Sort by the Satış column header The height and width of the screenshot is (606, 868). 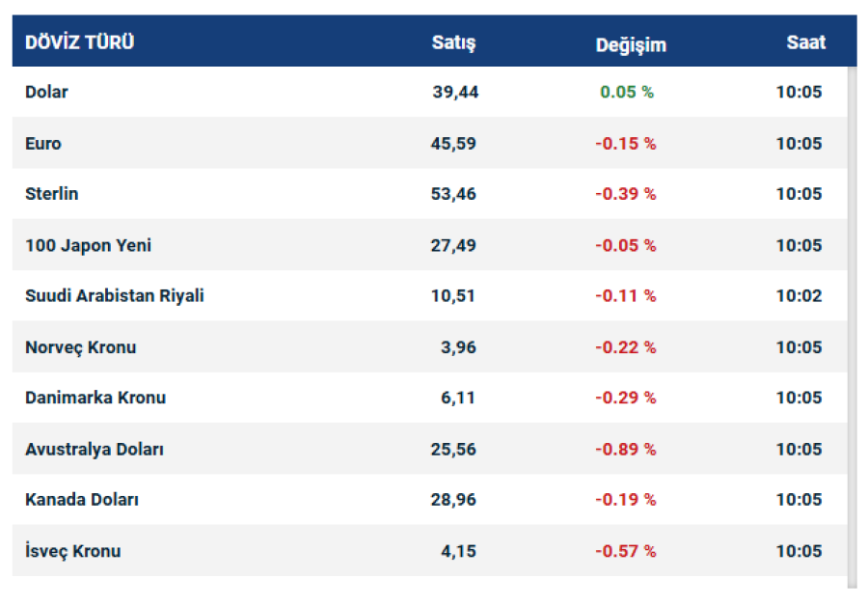tap(453, 43)
